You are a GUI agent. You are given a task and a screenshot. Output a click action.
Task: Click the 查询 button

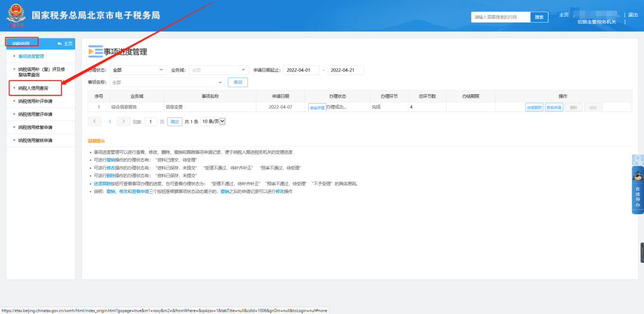238,82
